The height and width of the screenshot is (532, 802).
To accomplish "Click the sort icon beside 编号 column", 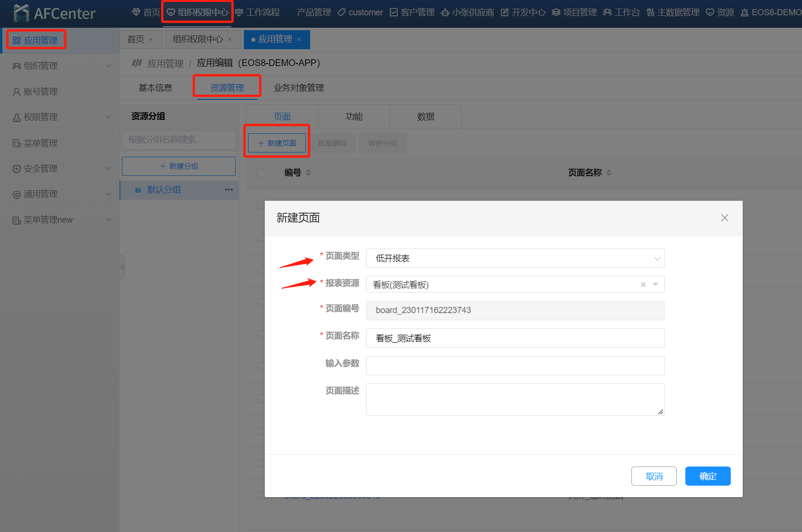I will pyautogui.click(x=308, y=173).
